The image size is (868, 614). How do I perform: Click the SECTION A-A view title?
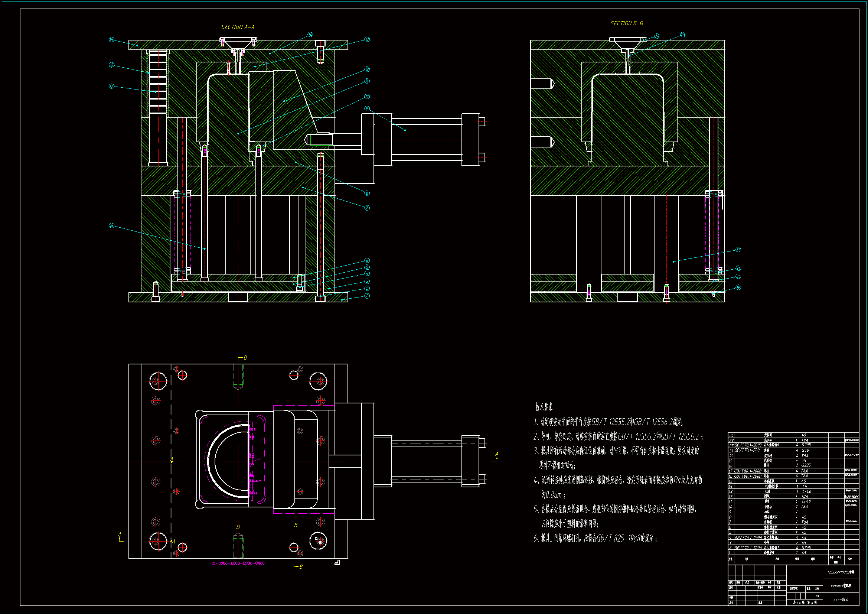pyautogui.click(x=238, y=27)
